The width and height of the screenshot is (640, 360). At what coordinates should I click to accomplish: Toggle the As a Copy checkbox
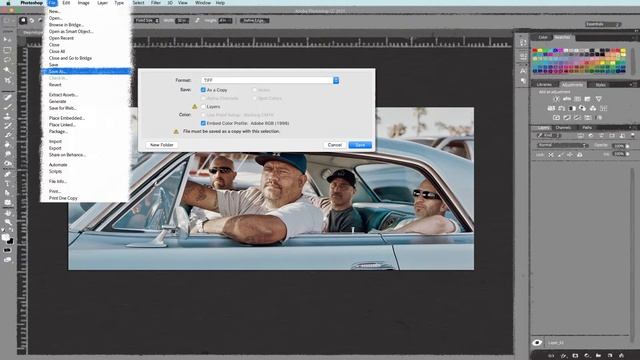[203, 90]
